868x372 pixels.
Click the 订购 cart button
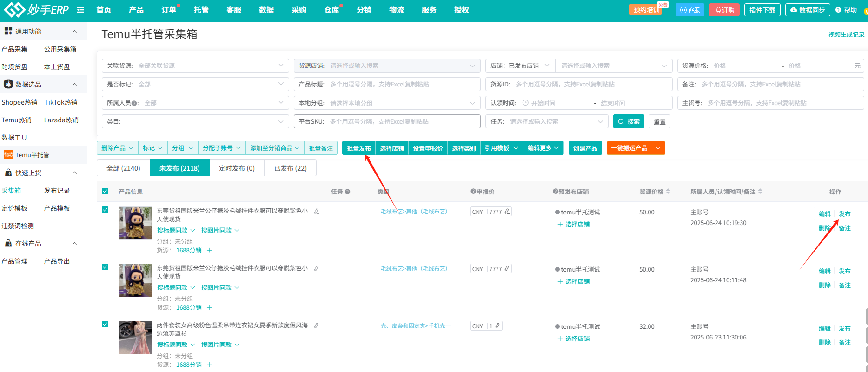(724, 10)
